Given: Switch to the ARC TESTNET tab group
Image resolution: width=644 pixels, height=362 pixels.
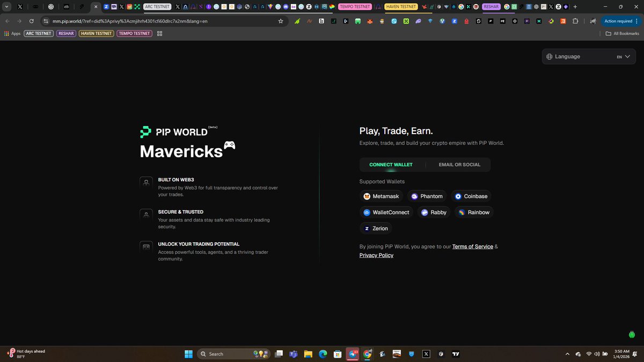Looking at the screenshot, I should 157,7.
